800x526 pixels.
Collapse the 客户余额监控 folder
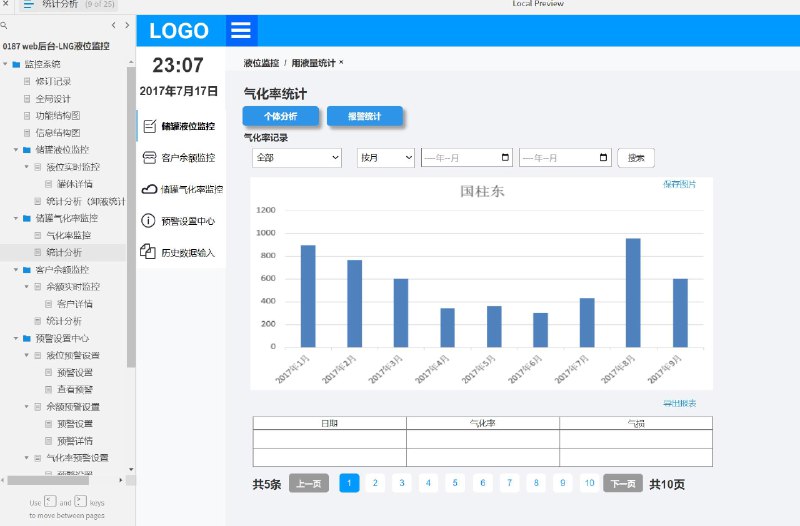click(16, 269)
